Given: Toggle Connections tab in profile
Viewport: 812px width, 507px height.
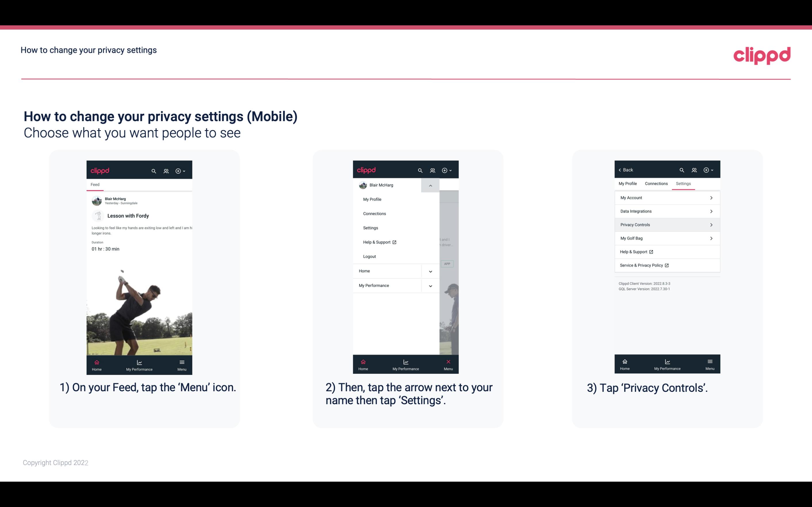Looking at the screenshot, I should pyautogui.click(x=655, y=183).
